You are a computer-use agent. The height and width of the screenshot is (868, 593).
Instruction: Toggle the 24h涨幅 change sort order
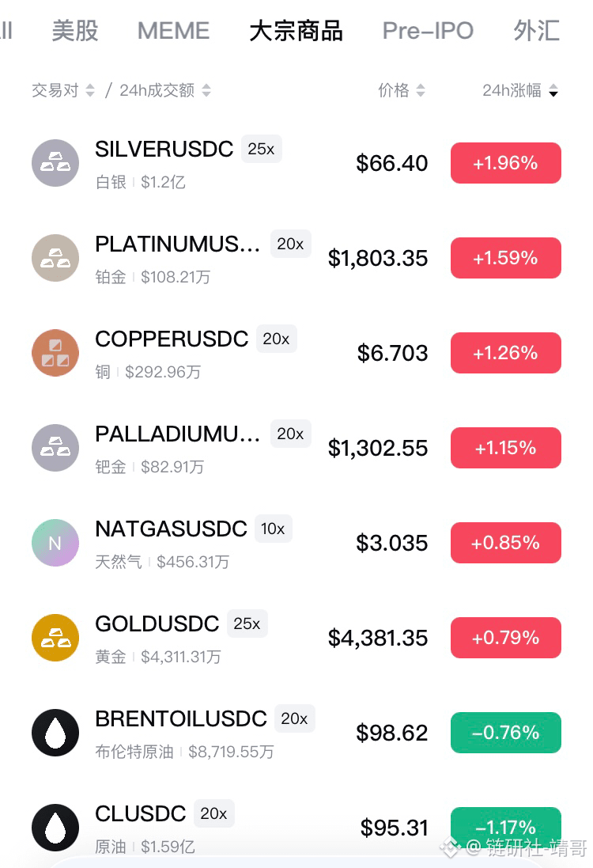pyautogui.click(x=553, y=90)
